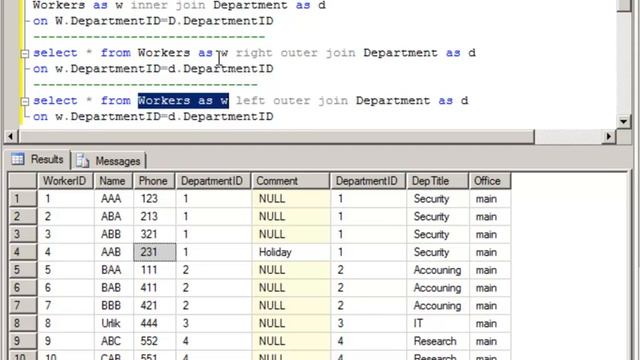Click the select-all corner of results grid
This screenshot has height=360, width=640.
pyautogui.click(x=22, y=181)
